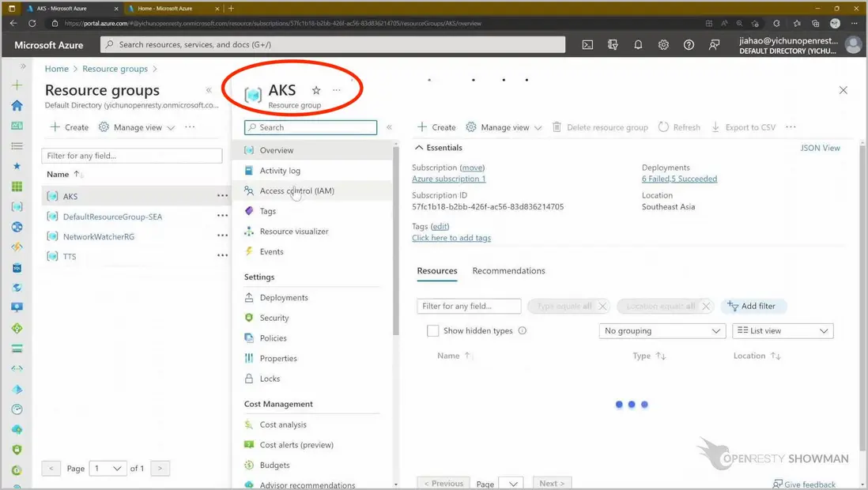
Task: Open the user account avatar
Action: (853, 45)
